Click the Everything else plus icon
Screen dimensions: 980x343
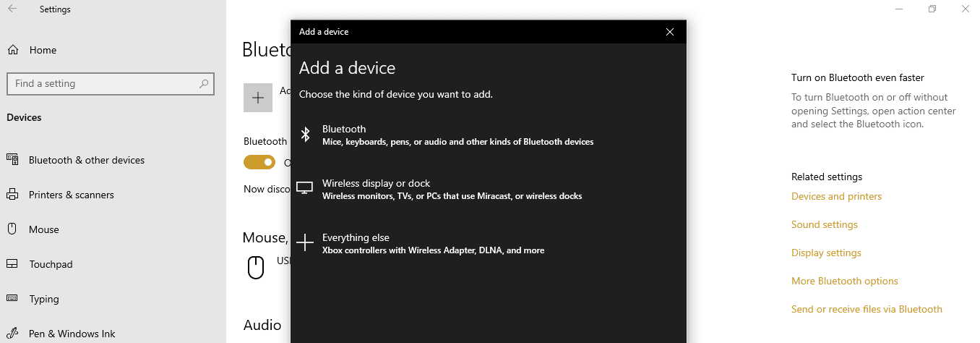point(306,242)
